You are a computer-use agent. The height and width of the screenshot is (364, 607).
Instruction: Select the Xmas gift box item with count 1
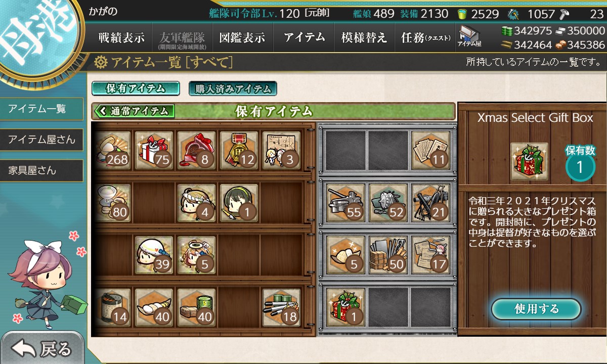click(346, 306)
